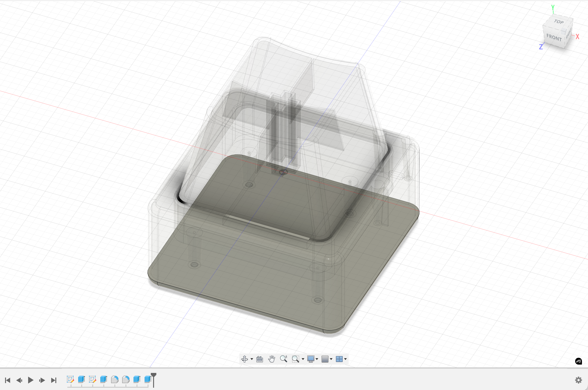
Task: Play the design timeline
Action: (31, 380)
